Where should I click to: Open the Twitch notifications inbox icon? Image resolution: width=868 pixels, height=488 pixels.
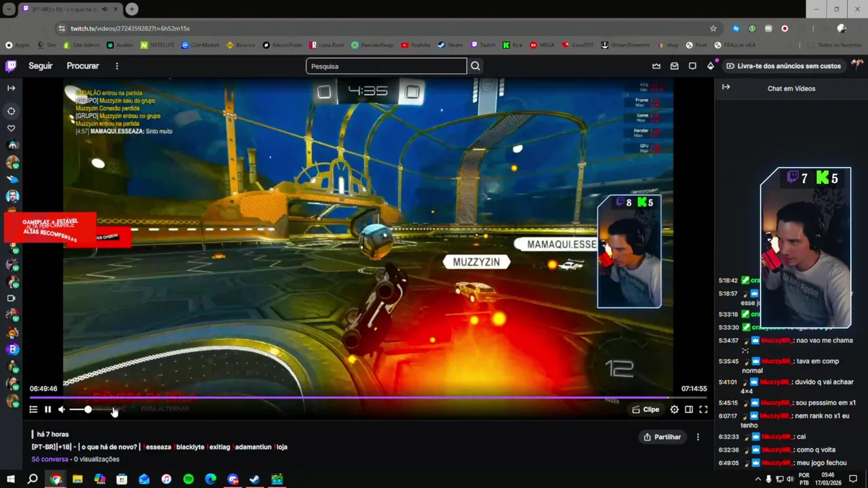(x=674, y=66)
